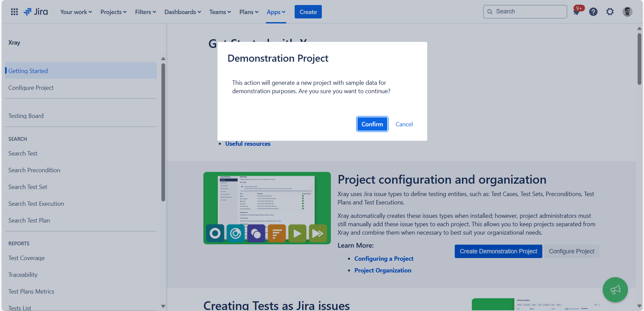Click the double-arrow Sub Test Execution icon
The width and height of the screenshot is (644, 311).
pyautogui.click(x=318, y=233)
